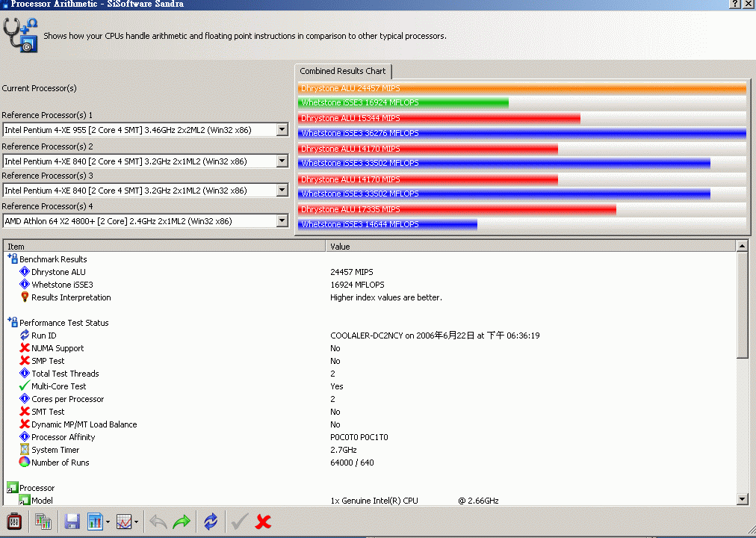Click the NUMA Support red cross icon
Screen dimensions: 756x538
(25, 347)
